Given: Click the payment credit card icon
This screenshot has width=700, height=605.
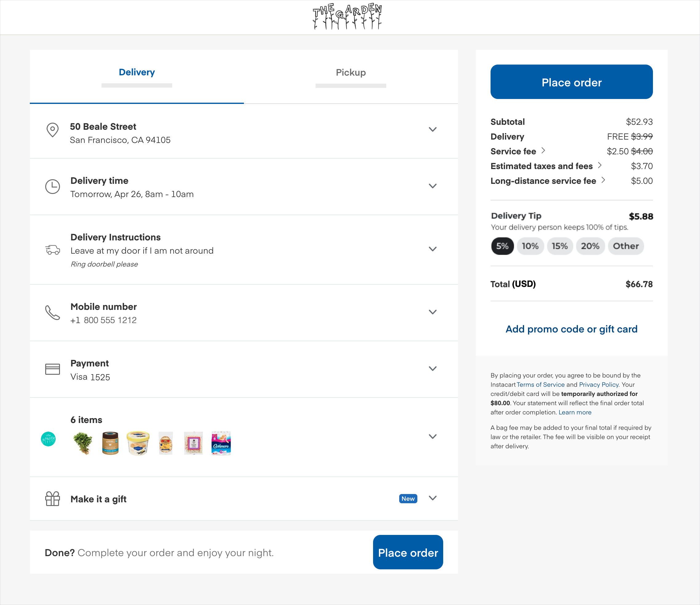Looking at the screenshot, I should tap(52, 369).
